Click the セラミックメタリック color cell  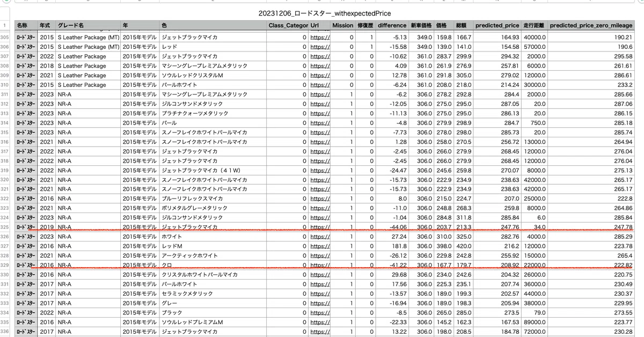click(x=213, y=294)
